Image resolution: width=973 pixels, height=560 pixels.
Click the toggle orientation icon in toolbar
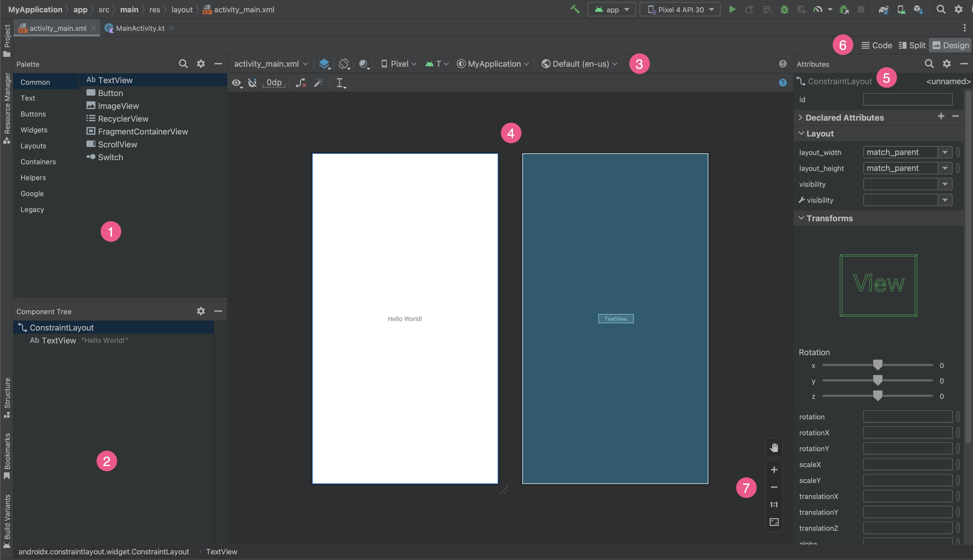coord(345,63)
